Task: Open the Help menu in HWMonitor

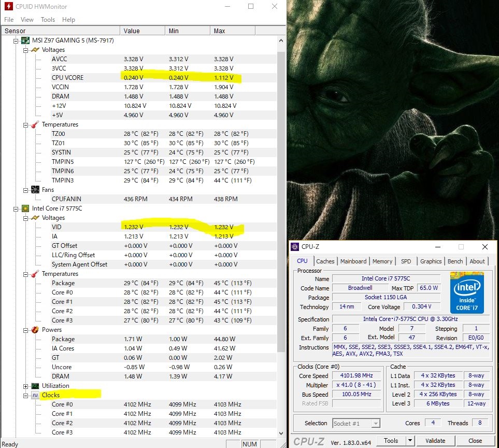Action: pyautogui.click(x=68, y=20)
